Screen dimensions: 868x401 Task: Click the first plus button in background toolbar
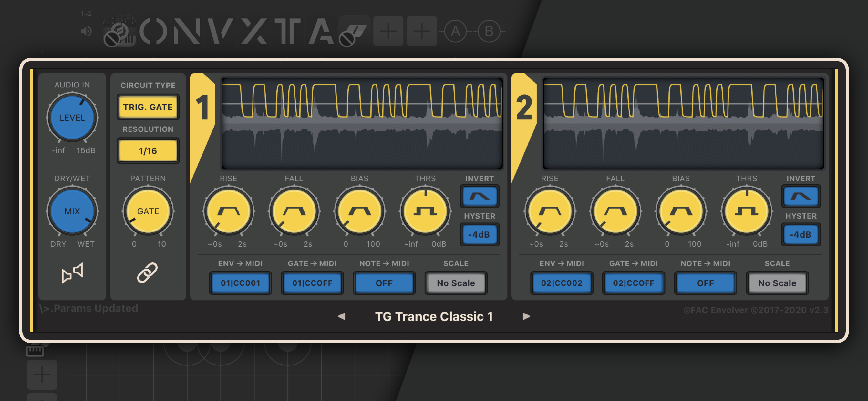pos(388,31)
